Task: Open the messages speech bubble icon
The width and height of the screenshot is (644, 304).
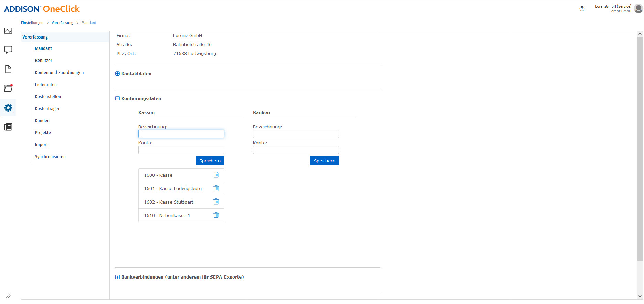Action: (x=8, y=50)
